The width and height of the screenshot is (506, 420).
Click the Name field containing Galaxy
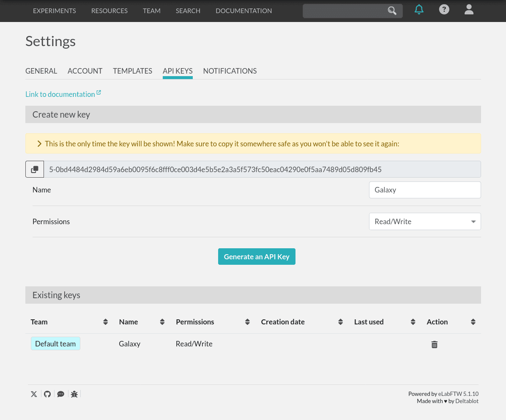(x=424, y=189)
